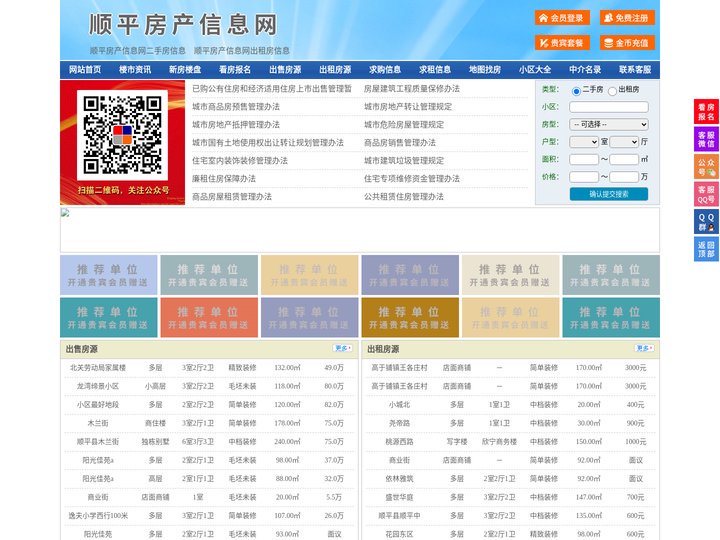
Task: Open 求购信息 menu item
Action: [385, 70]
